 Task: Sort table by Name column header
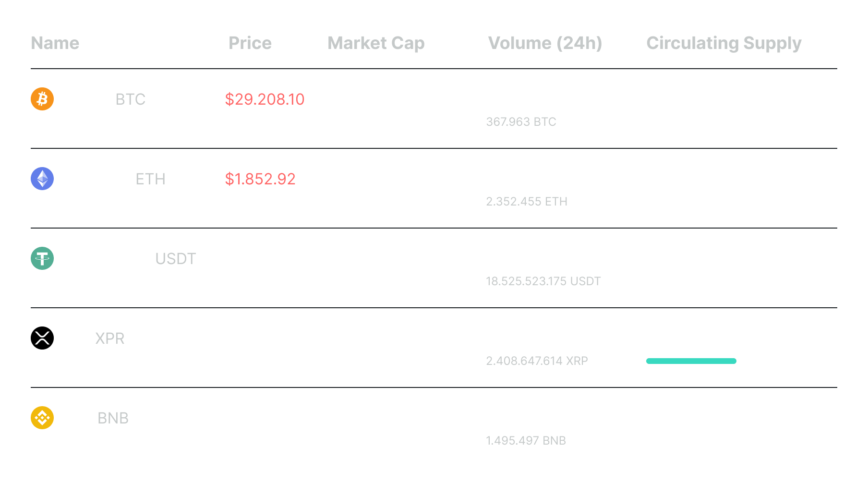pyautogui.click(x=55, y=43)
